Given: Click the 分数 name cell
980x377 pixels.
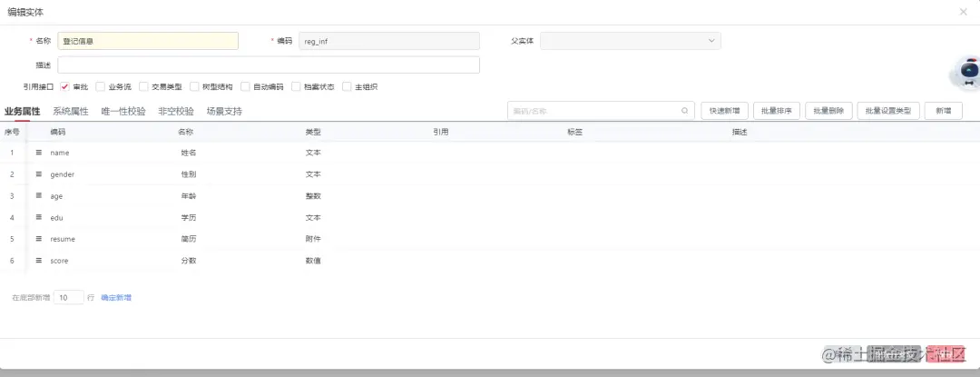Looking at the screenshot, I should (x=189, y=260).
